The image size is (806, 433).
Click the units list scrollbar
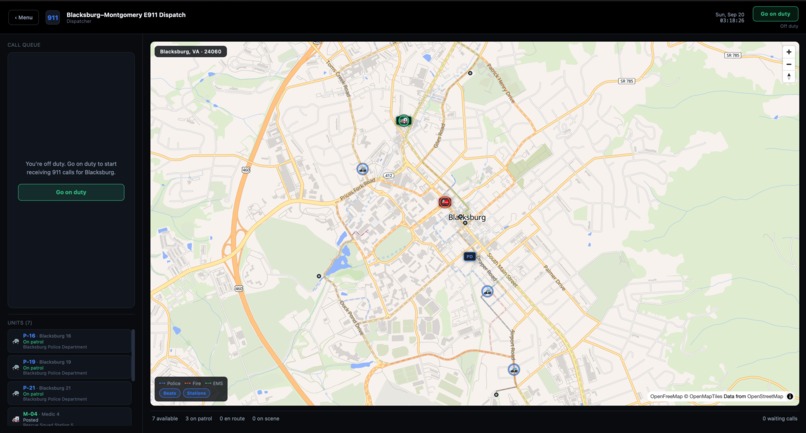133,355
